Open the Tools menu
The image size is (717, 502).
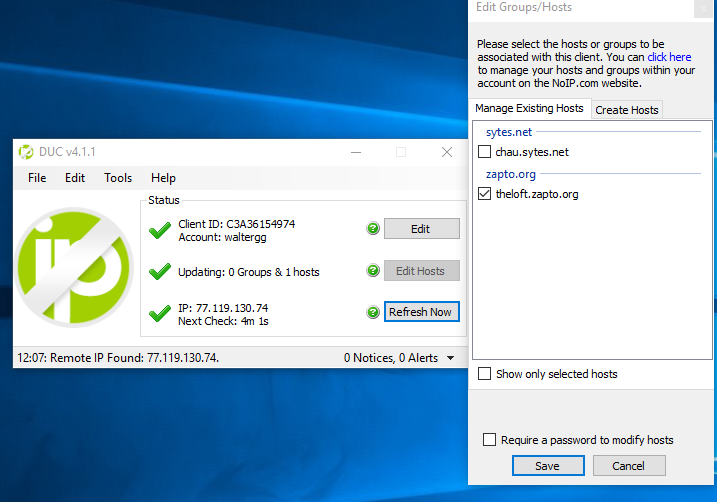click(x=118, y=178)
